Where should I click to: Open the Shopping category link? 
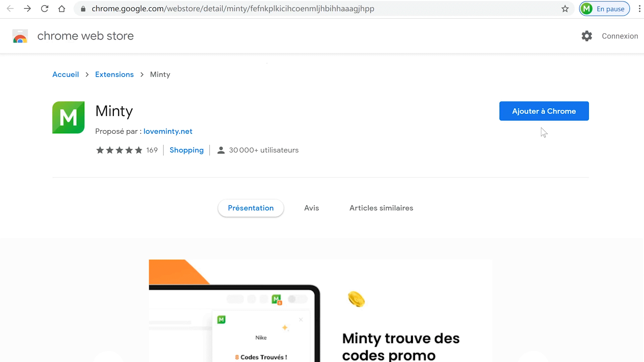186,150
